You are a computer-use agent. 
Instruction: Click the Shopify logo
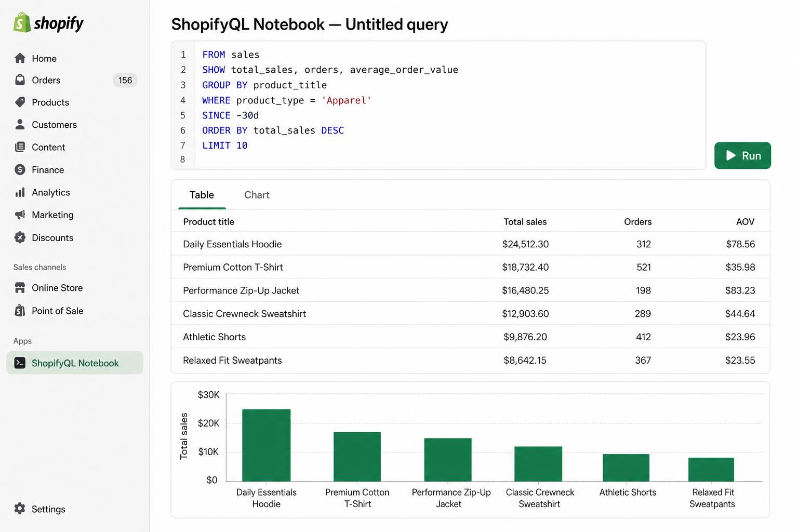tap(48, 23)
